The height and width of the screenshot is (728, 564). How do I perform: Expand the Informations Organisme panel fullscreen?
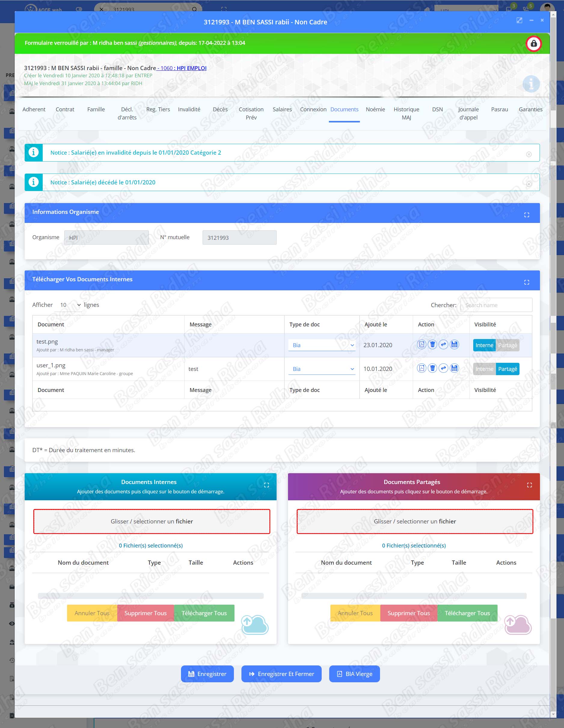(526, 215)
